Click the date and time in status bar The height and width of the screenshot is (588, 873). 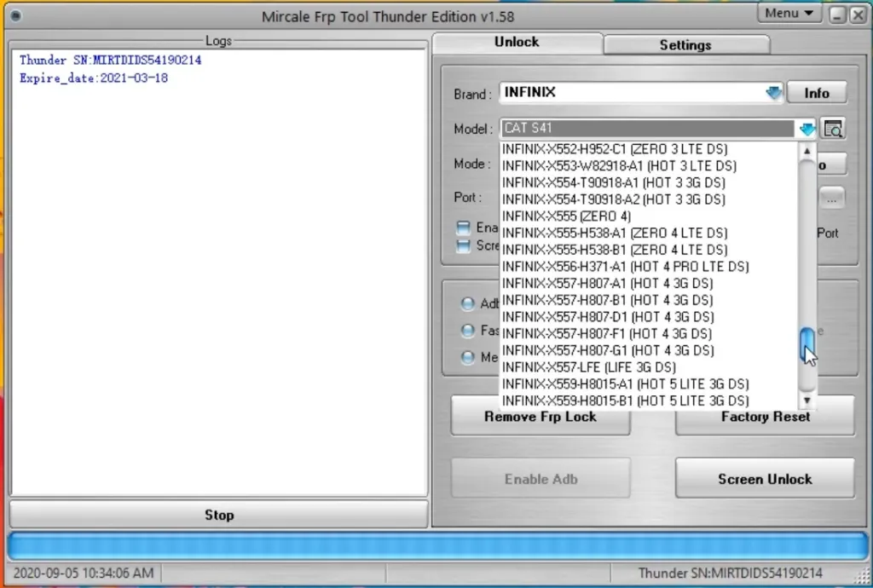[x=83, y=573]
